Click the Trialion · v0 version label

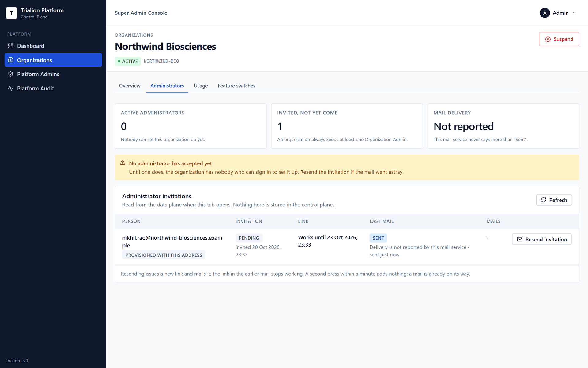17,361
